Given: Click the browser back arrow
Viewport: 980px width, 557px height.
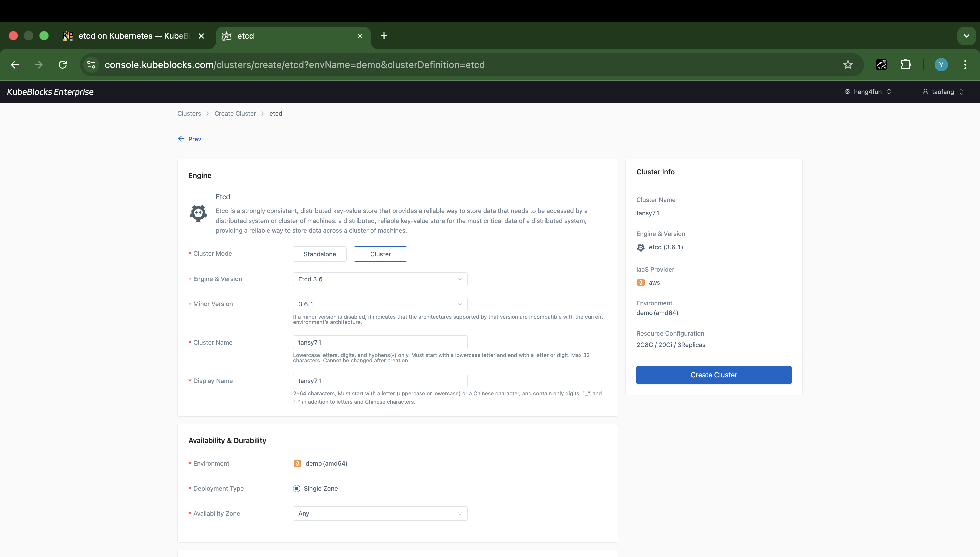Looking at the screenshot, I should [15, 65].
